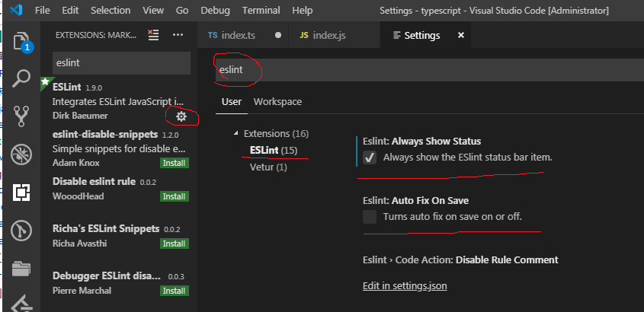The height and width of the screenshot is (312, 644).
Task: Close the Settings editor tab
Action: tap(460, 36)
